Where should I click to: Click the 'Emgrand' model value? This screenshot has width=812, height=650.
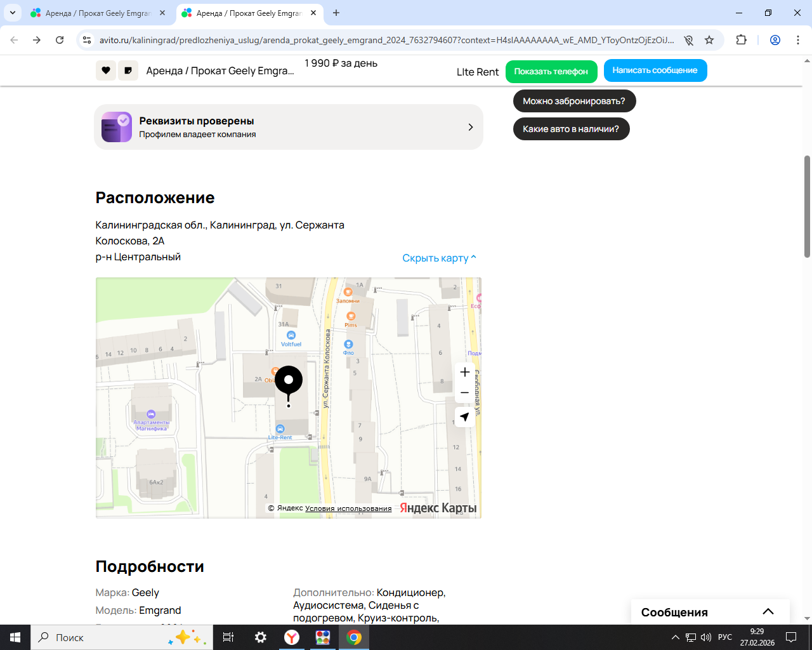point(160,611)
